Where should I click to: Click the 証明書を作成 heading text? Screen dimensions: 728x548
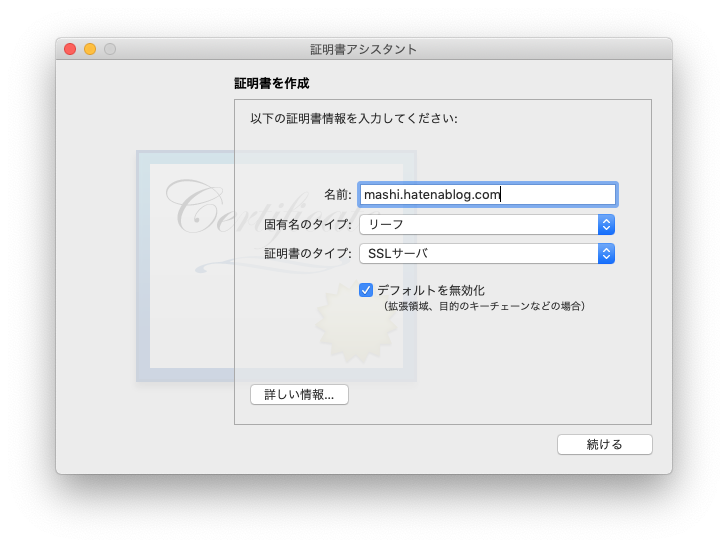pos(272,84)
